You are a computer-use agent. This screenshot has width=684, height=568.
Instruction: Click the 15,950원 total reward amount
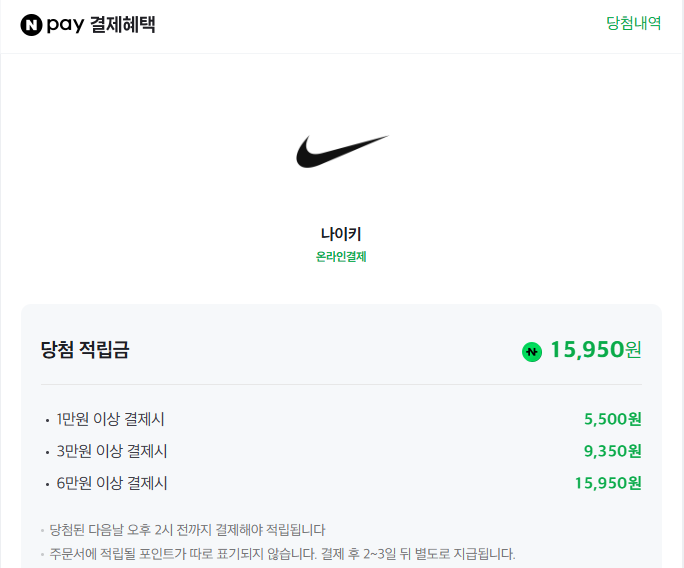click(587, 350)
